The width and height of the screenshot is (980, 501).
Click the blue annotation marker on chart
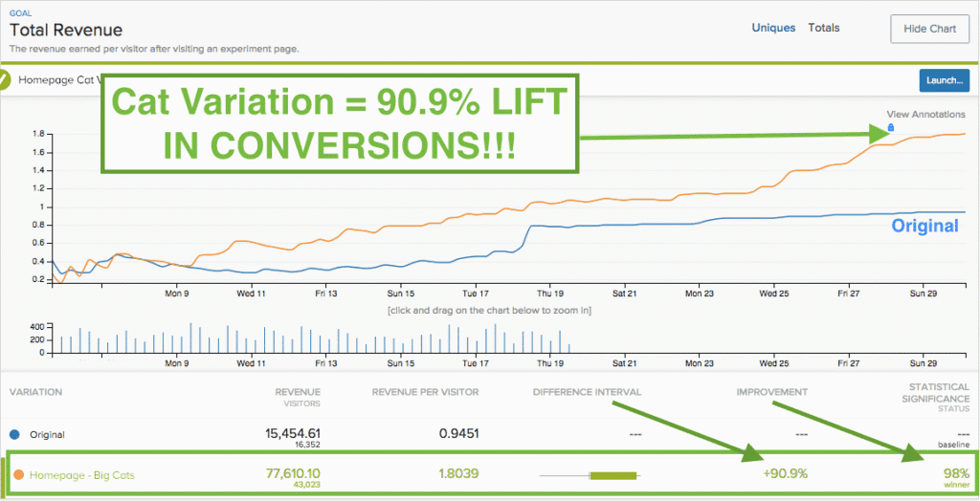890,127
